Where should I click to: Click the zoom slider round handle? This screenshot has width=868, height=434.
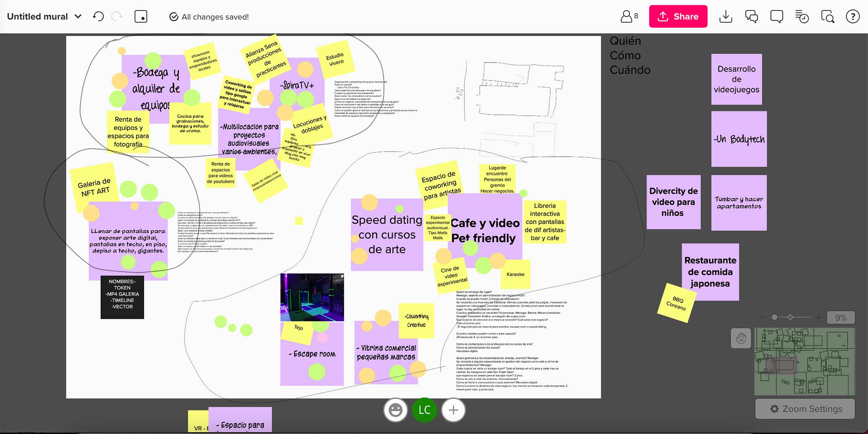click(x=774, y=317)
